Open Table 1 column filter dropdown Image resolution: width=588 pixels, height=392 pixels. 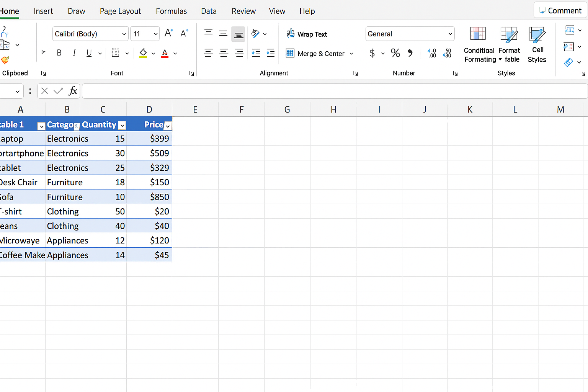[x=41, y=126]
